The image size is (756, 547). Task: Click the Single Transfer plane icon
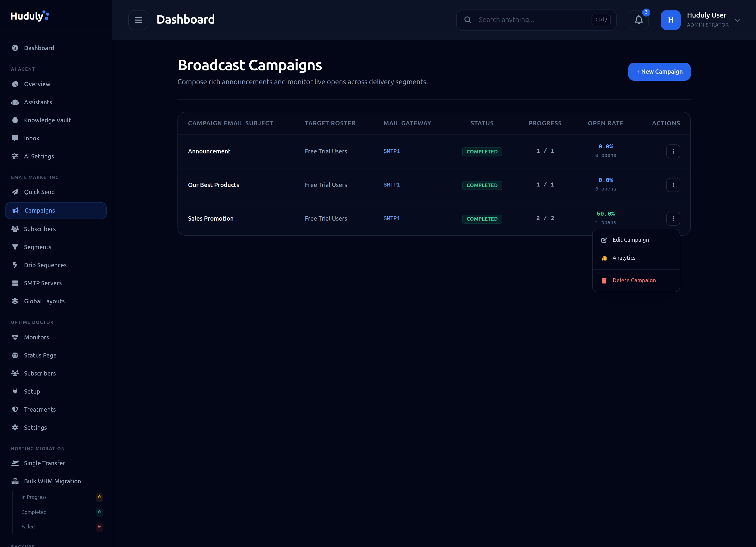[x=15, y=463]
